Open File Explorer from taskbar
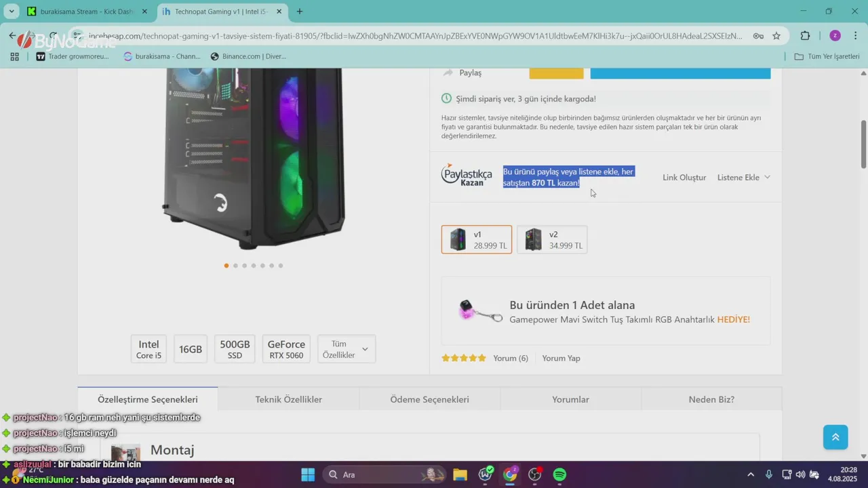The width and height of the screenshot is (868, 488). click(460, 474)
